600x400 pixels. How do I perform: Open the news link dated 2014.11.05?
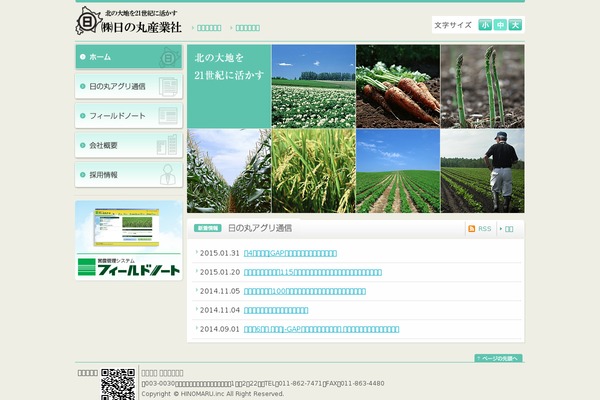(305, 291)
